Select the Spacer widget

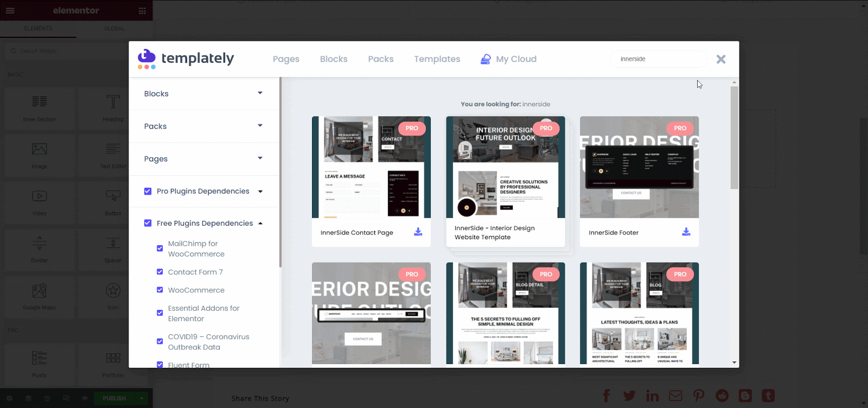(113, 250)
